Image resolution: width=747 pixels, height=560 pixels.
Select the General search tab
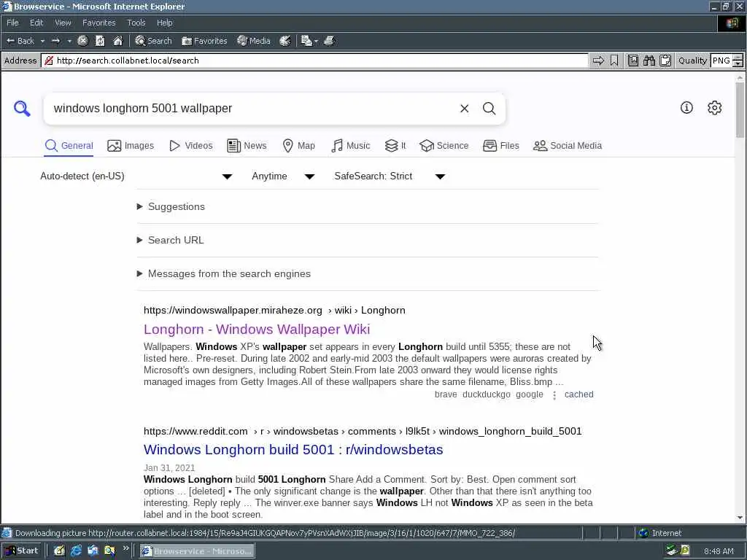click(69, 146)
